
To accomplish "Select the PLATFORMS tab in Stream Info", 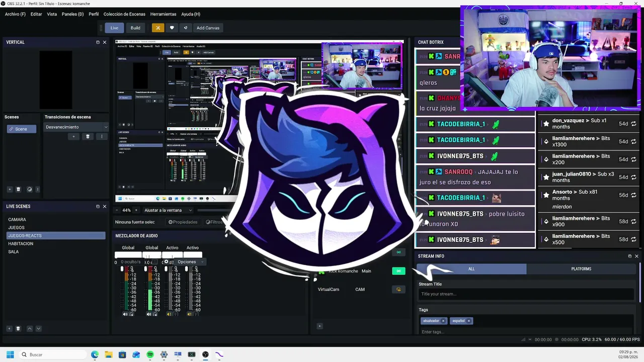I will click(x=581, y=269).
